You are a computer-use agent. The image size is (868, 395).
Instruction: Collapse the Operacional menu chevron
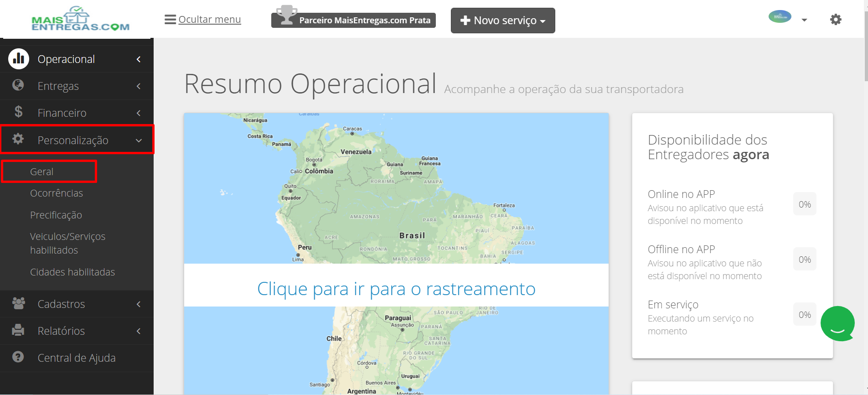[139, 59]
